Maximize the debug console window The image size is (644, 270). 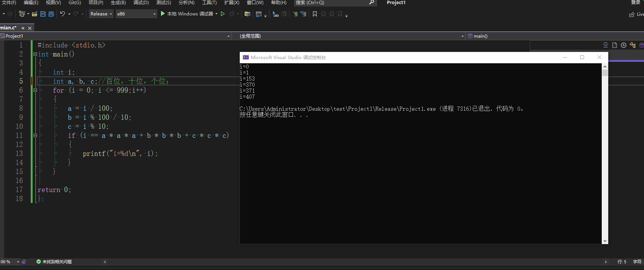582,57
